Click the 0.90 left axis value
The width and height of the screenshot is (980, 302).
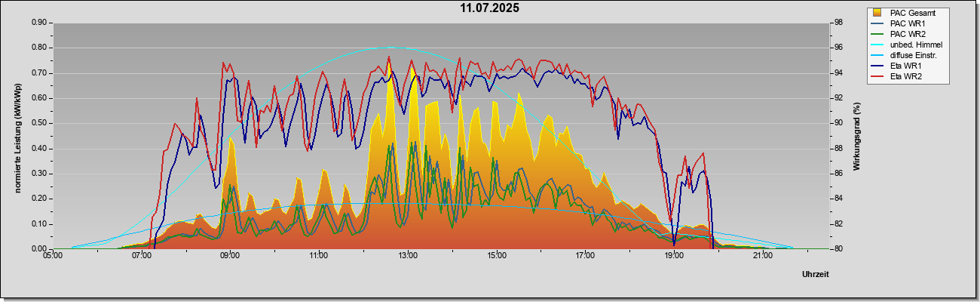tap(39, 22)
